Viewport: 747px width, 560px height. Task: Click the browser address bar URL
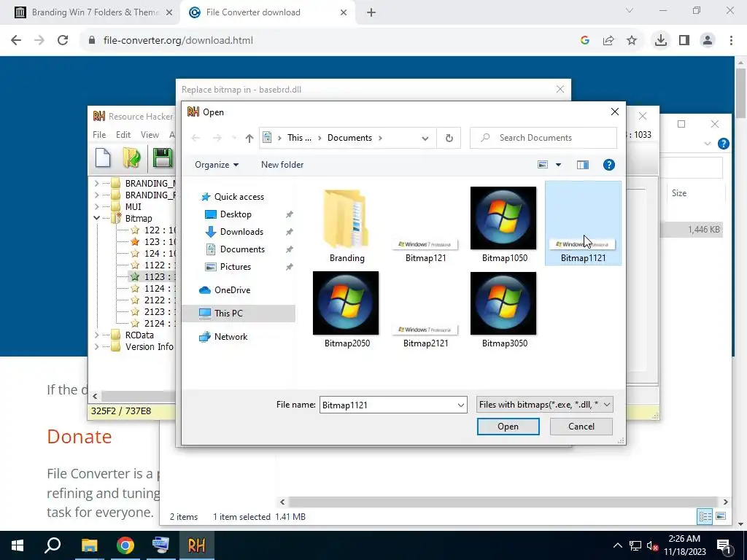point(178,41)
